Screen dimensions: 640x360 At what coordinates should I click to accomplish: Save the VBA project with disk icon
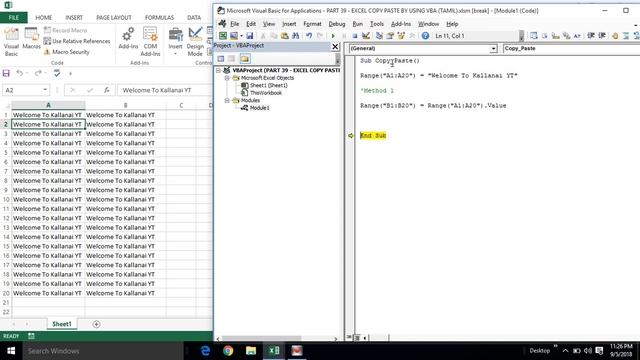(249, 36)
